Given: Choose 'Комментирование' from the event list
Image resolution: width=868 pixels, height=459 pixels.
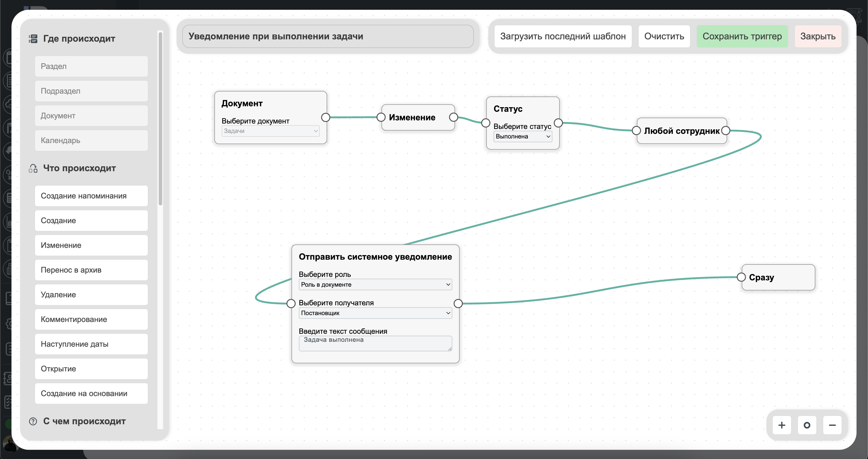Looking at the screenshot, I should click(x=91, y=319).
